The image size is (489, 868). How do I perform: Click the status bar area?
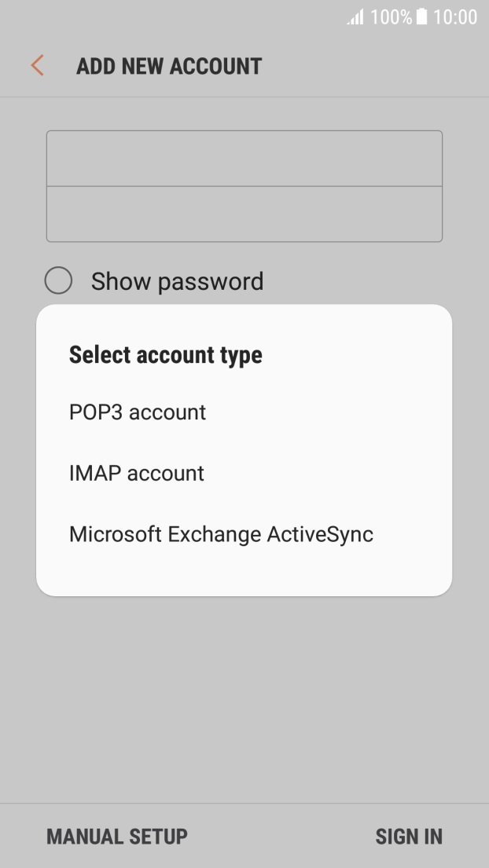pyautogui.click(x=244, y=16)
